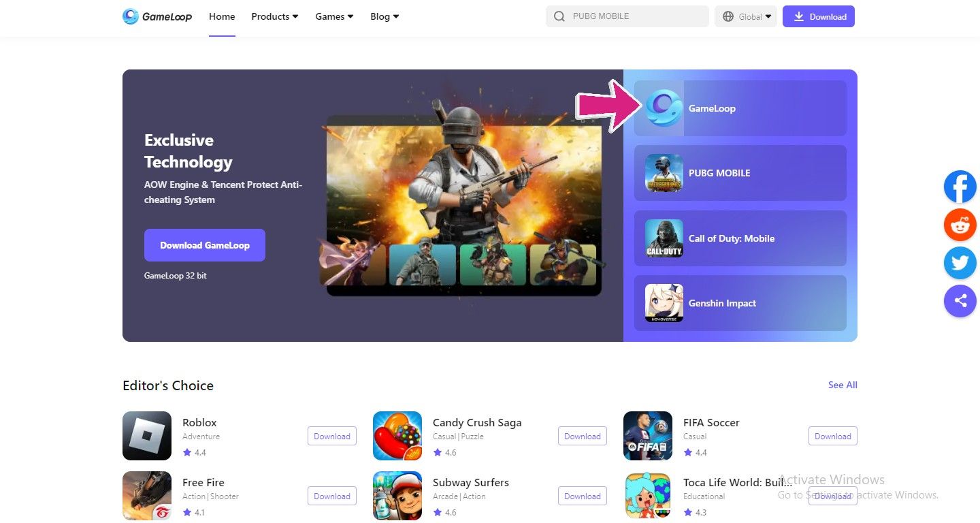Image resolution: width=980 pixels, height=523 pixels.
Task: Open the FIFA Soccer title
Action: pyautogui.click(x=711, y=422)
